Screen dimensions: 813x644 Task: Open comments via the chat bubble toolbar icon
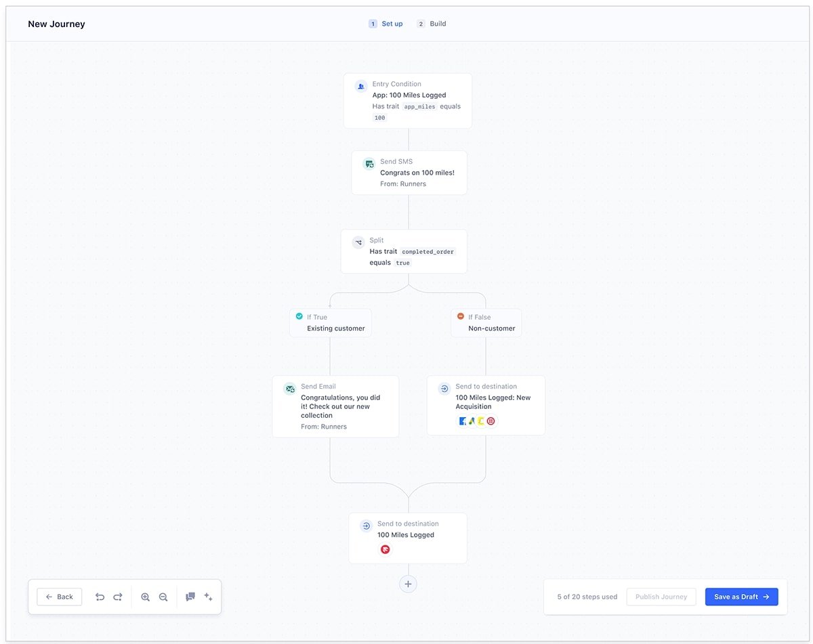(190, 597)
